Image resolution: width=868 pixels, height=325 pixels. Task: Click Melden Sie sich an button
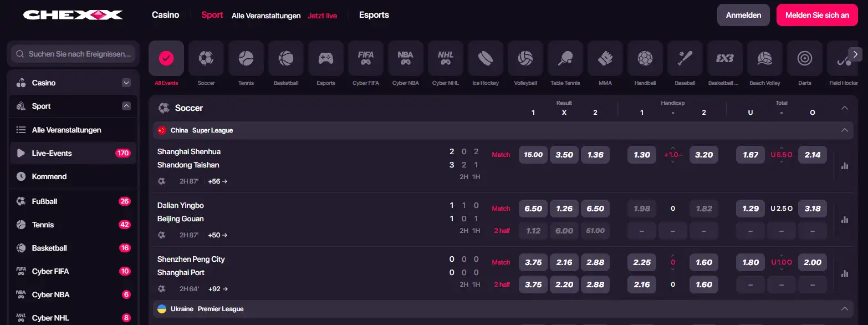[x=817, y=15]
